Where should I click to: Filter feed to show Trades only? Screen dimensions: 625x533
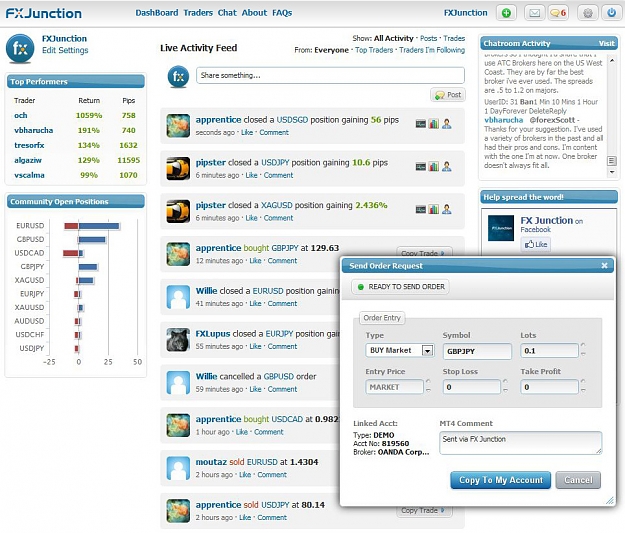tap(454, 38)
